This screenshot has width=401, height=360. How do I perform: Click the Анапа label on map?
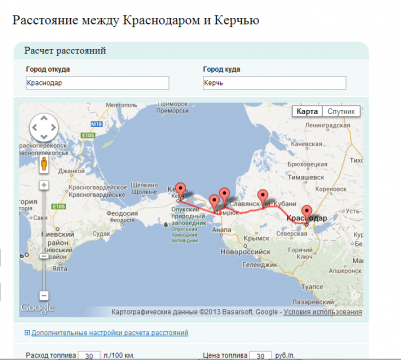coord(221,230)
